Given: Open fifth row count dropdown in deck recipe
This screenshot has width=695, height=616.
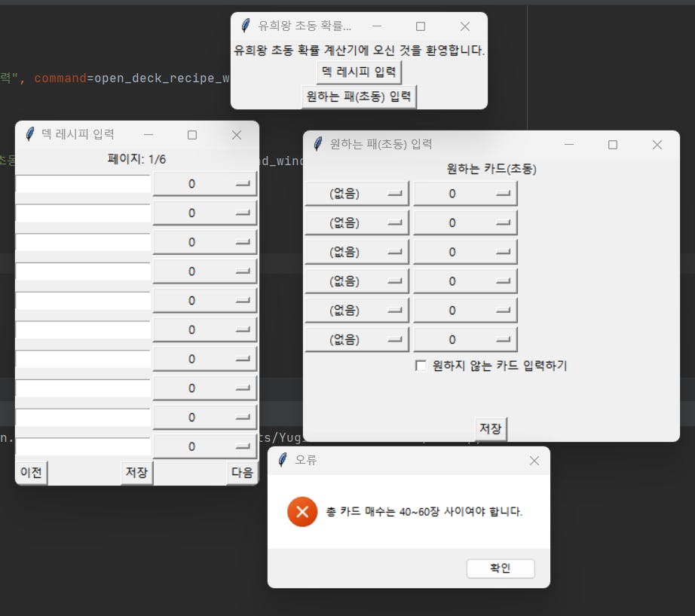Looking at the screenshot, I should point(205,301).
